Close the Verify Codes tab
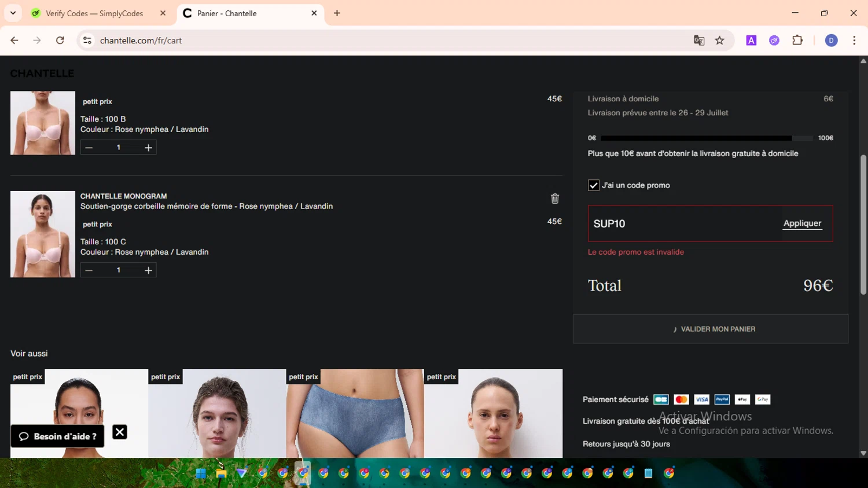This screenshot has width=868, height=488. (163, 13)
